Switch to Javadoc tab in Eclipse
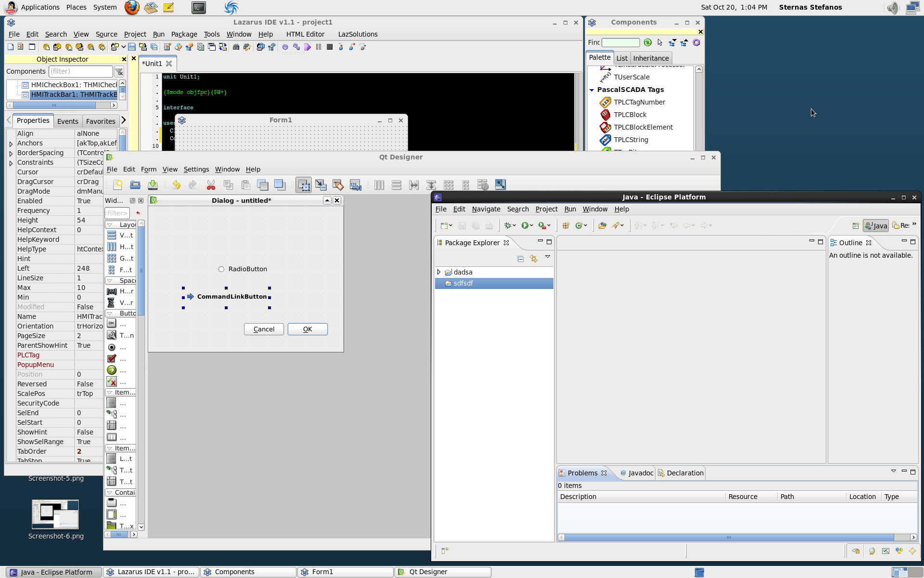Image resolution: width=924 pixels, height=578 pixels. pos(636,473)
